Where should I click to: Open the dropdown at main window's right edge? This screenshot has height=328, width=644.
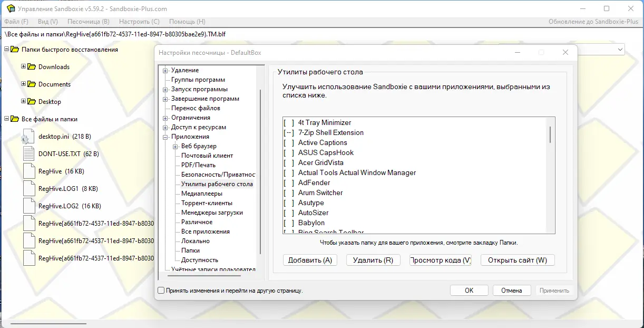619,50
